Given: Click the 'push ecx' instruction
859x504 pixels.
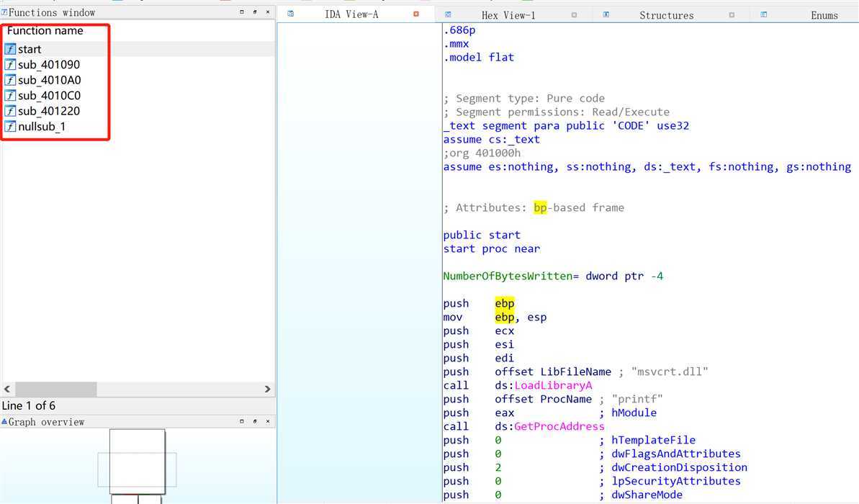Looking at the screenshot, I should click(479, 331).
